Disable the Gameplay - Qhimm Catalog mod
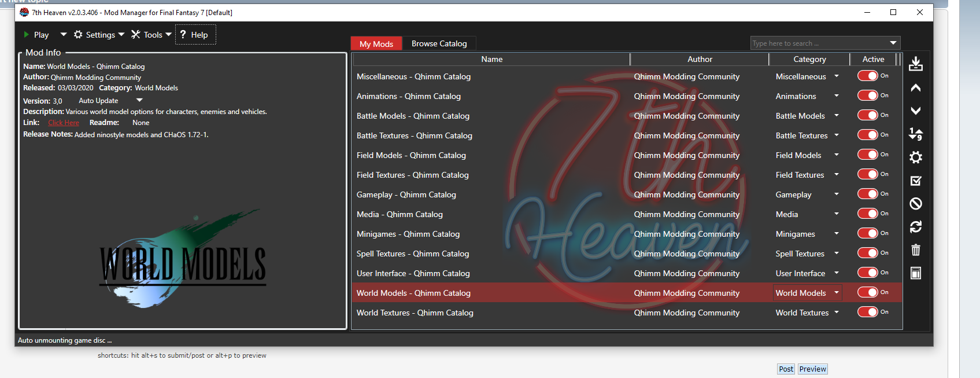 (868, 194)
